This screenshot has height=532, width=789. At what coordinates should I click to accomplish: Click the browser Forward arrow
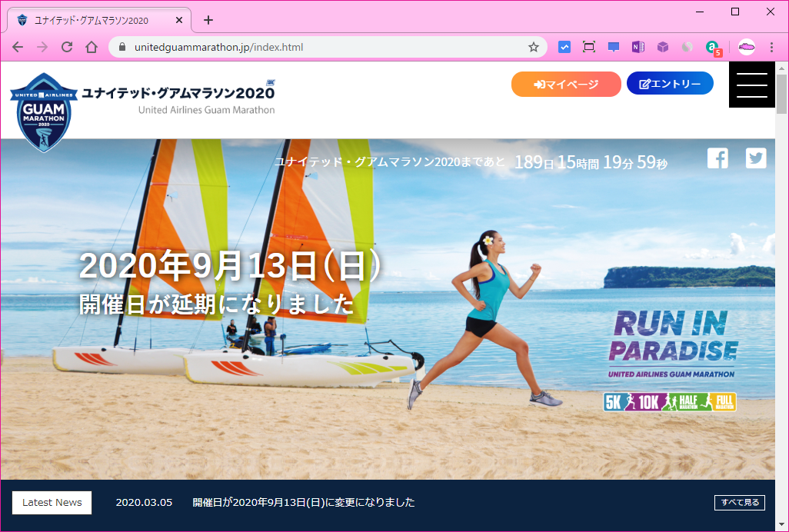[42, 47]
